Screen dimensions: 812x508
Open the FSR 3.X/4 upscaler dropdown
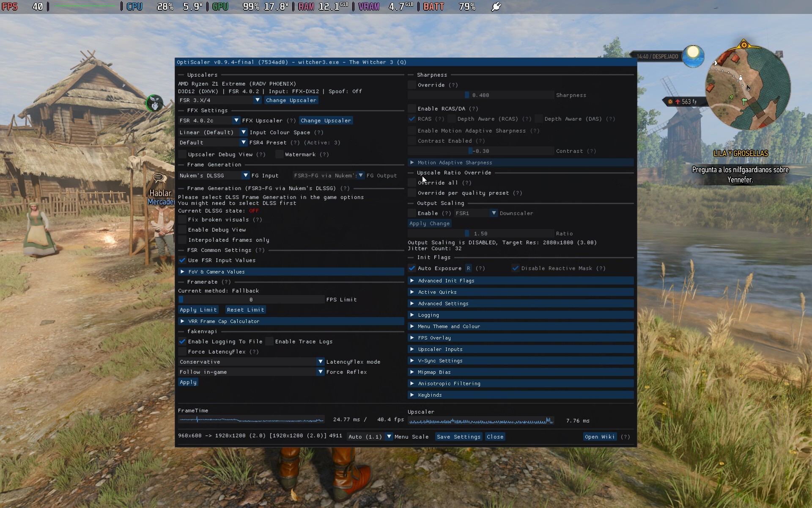point(220,100)
